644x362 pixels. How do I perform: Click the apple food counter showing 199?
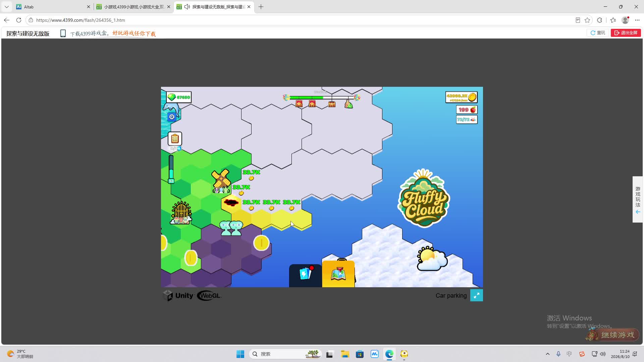coord(467,110)
